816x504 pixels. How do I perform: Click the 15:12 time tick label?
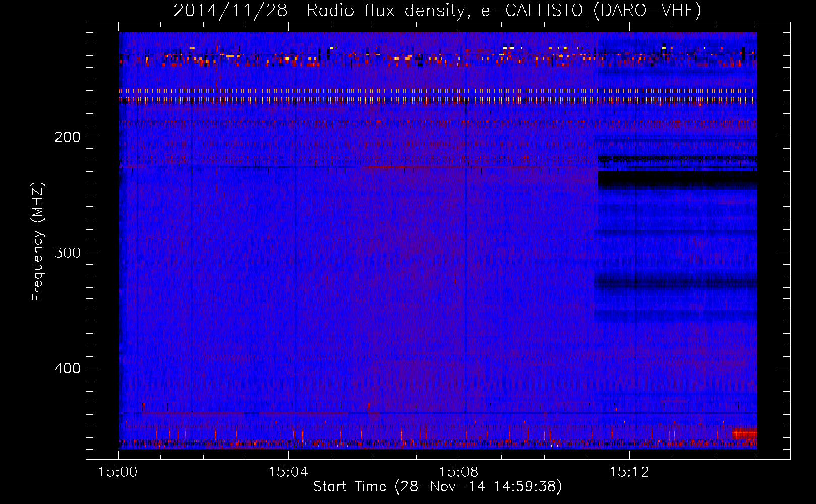coord(629,472)
